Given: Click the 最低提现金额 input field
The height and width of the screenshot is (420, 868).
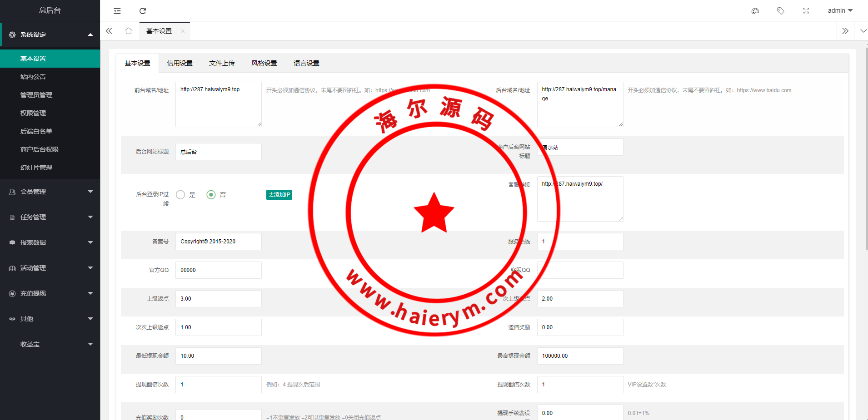Looking at the screenshot, I should tap(219, 356).
